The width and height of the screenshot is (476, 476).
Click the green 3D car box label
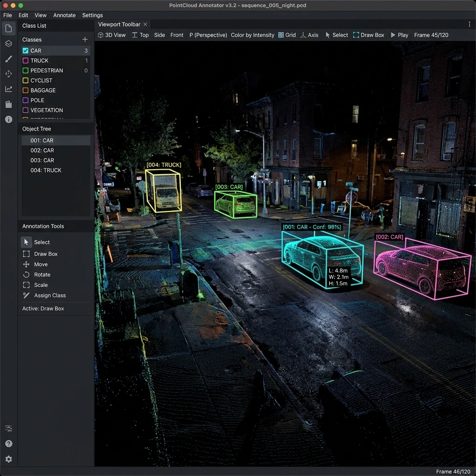[x=229, y=187]
